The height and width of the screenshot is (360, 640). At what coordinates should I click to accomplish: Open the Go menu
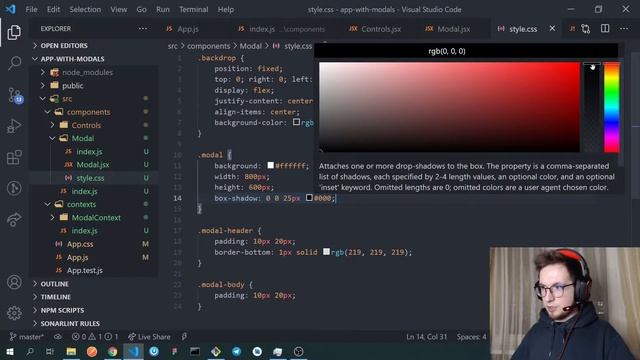tap(141, 9)
